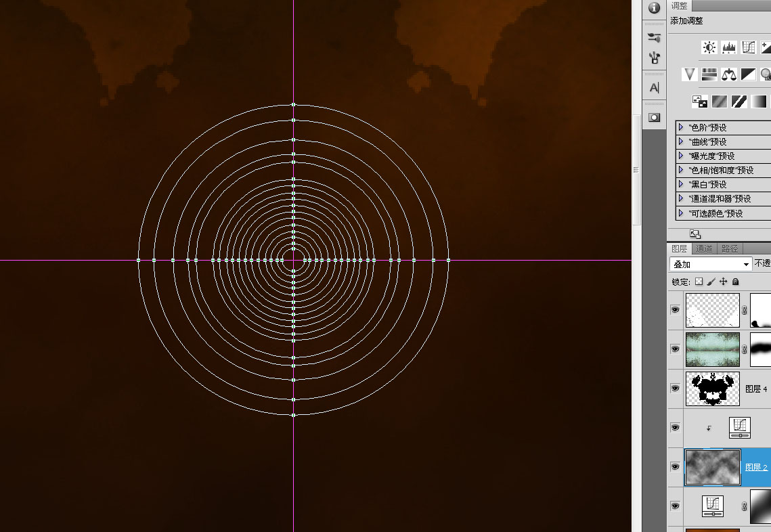The height and width of the screenshot is (532, 771).
Task: Add a Threshold adjustment
Action: pos(739,102)
